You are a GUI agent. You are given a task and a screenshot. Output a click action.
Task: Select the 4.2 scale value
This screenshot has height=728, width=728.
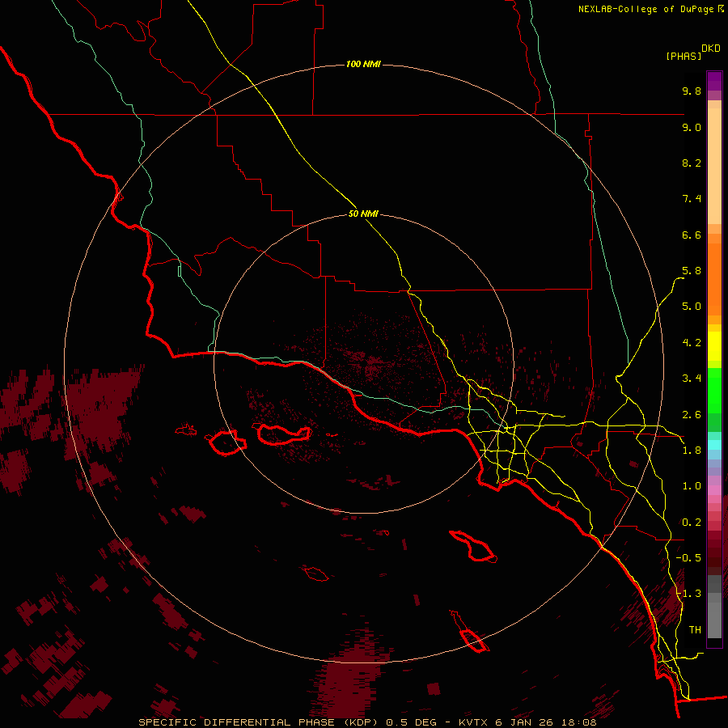(692, 343)
